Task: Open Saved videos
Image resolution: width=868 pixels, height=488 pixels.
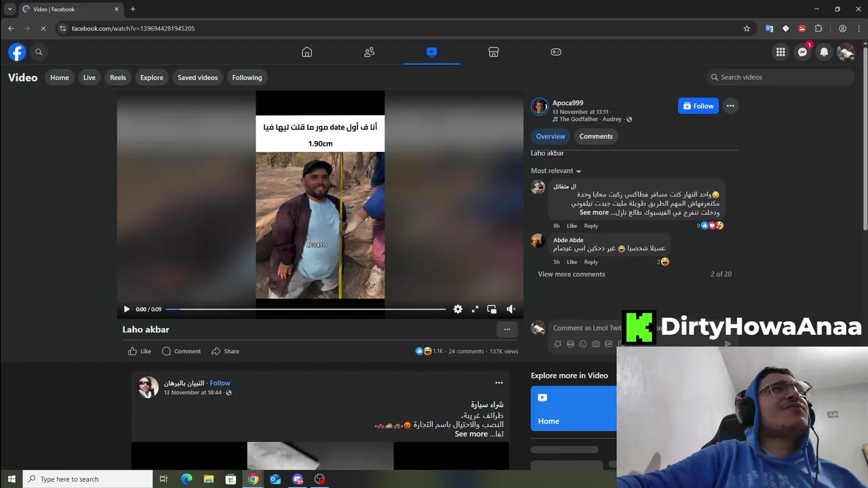Action: (198, 77)
